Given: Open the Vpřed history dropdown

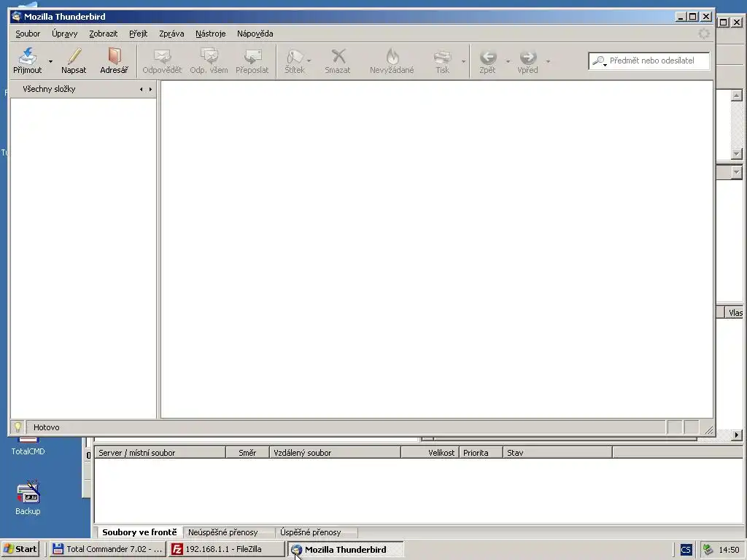Looking at the screenshot, I should pos(548,61).
